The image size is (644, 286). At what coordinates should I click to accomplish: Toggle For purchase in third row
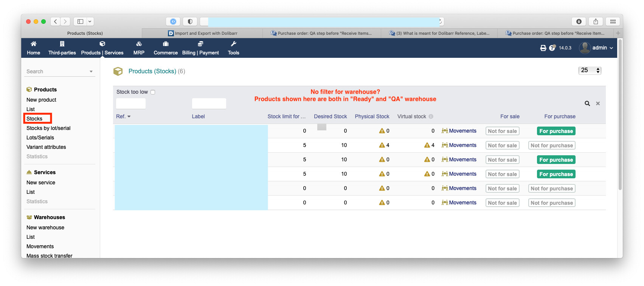pyautogui.click(x=556, y=160)
